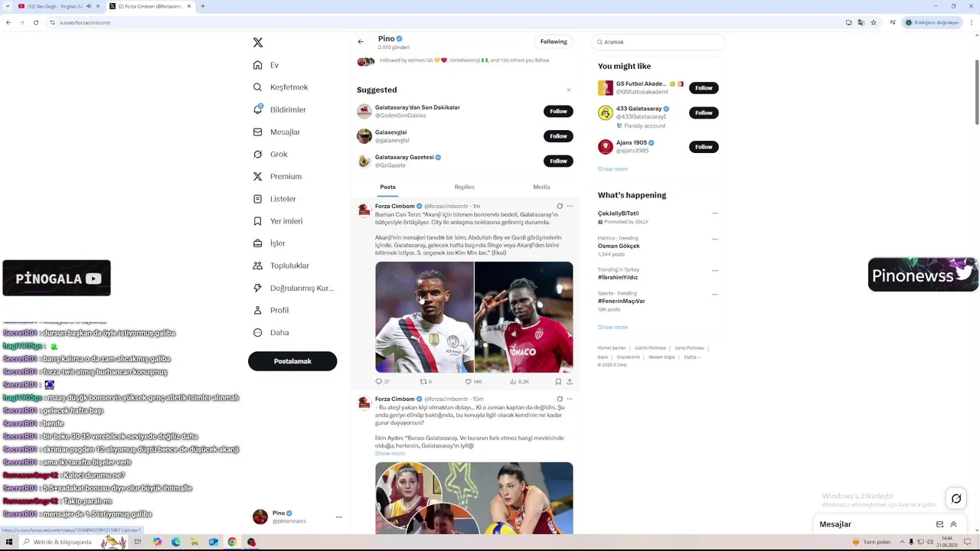
Task: Click the Following button for Pino
Action: [x=554, y=41]
